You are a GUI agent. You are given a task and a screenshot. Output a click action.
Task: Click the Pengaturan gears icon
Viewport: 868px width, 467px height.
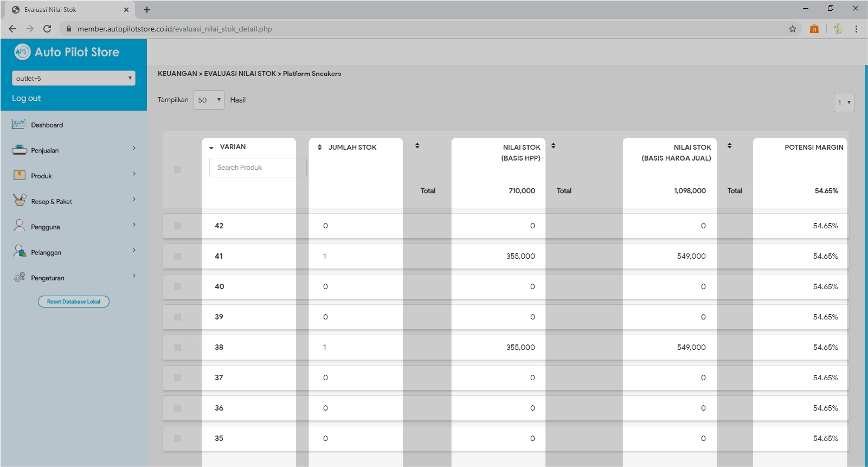19,277
